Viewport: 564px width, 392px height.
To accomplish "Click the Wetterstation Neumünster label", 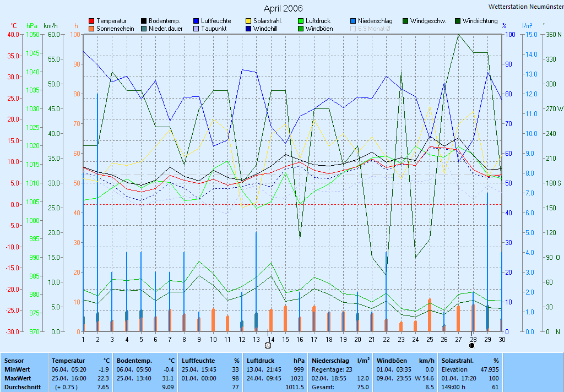I will point(526,7).
